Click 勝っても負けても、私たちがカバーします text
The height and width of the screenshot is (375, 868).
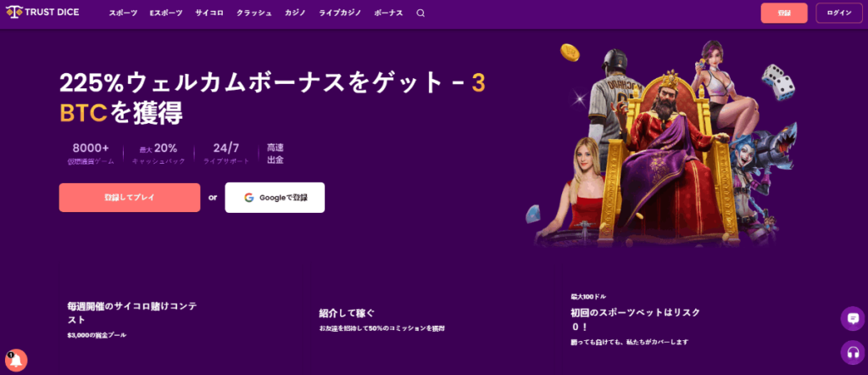pyautogui.click(x=630, y=342)
